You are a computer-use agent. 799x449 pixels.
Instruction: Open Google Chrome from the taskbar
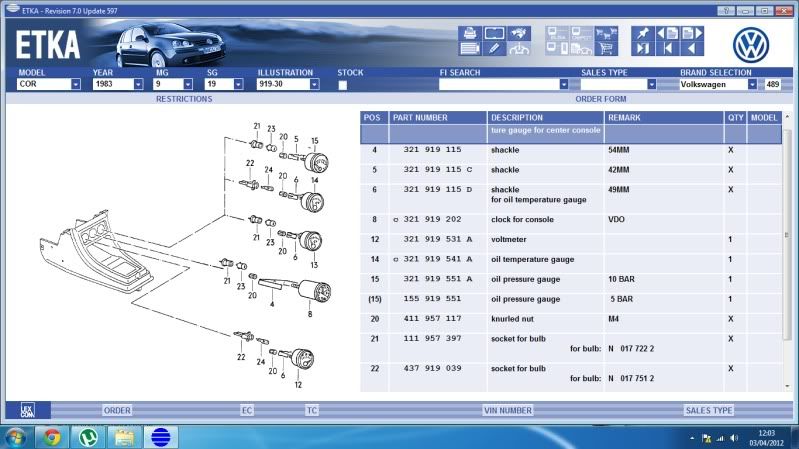point(52,436)
